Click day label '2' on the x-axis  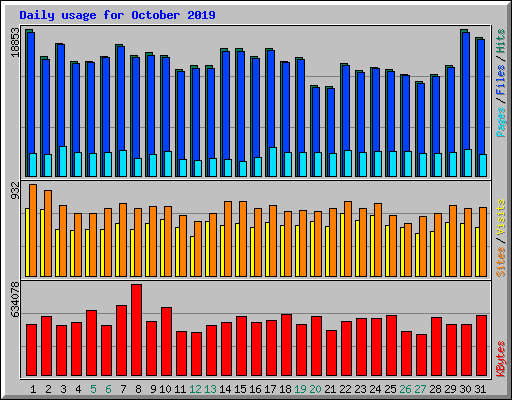tap(48, 389)
